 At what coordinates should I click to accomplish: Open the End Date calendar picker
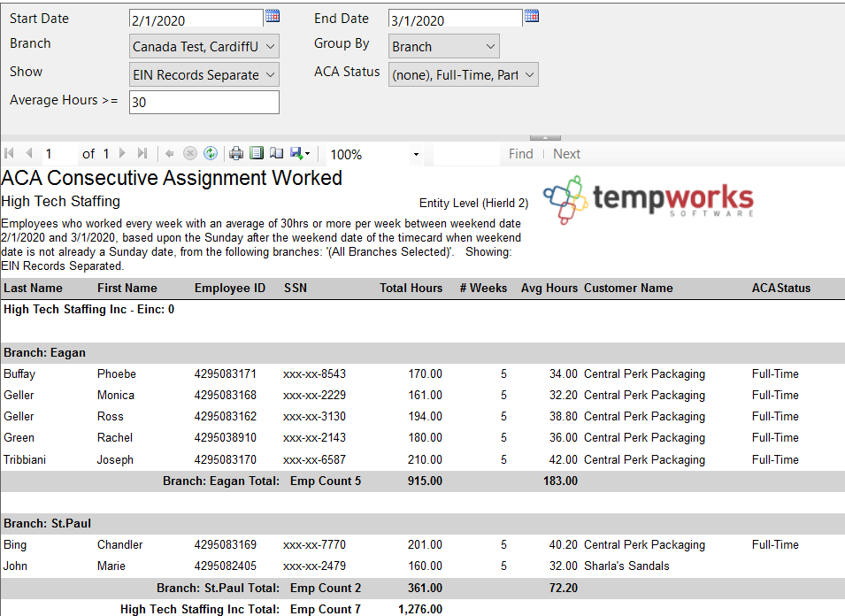(x=532, y=16)
